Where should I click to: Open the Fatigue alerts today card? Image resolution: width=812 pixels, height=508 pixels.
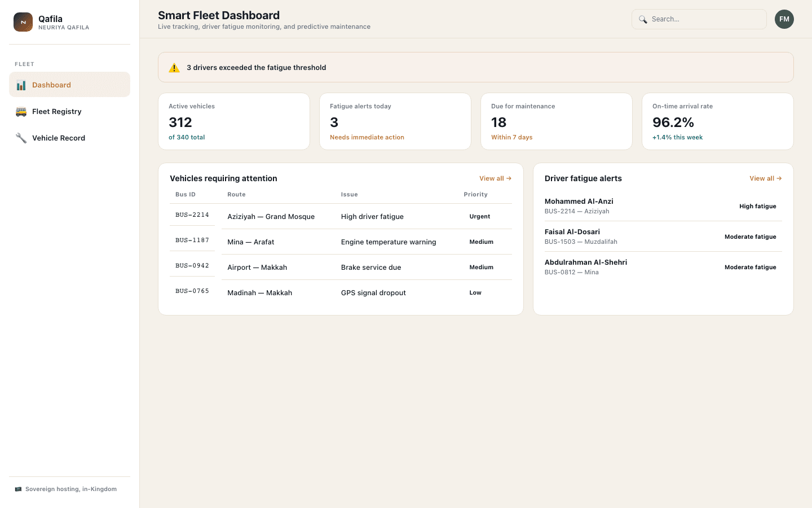point(395,121)
